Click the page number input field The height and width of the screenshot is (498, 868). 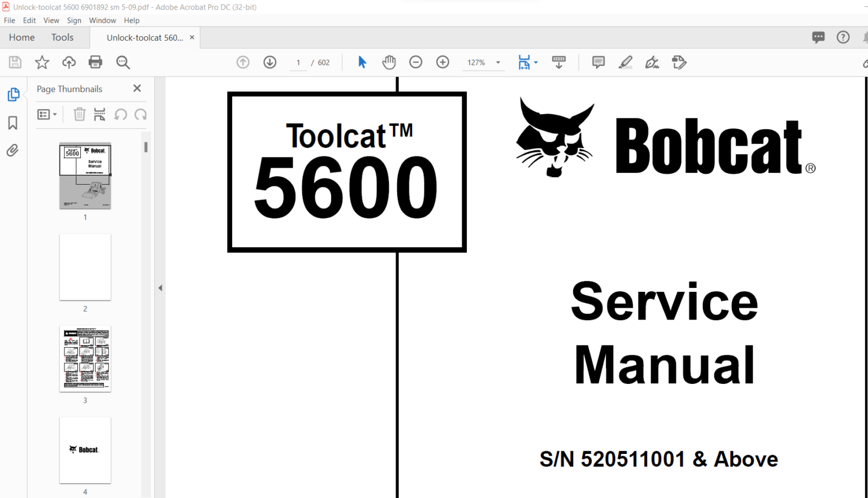pos(298,63)
